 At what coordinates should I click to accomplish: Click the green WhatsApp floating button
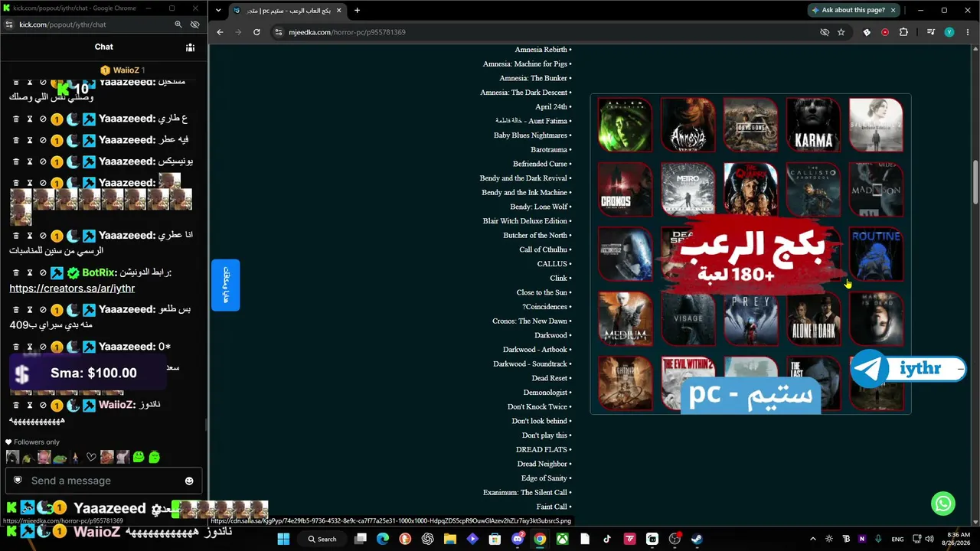pyautogui.click(x=943, y=504)
